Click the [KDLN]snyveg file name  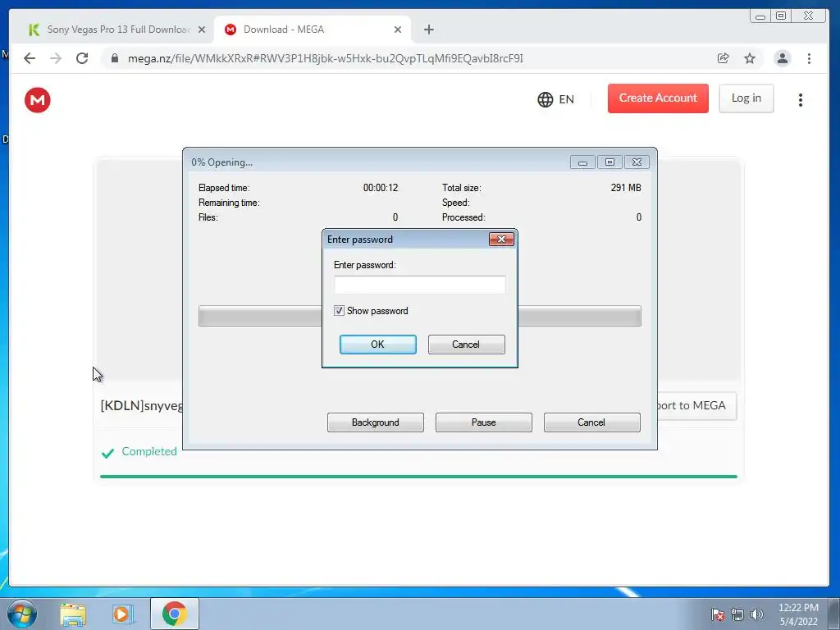(x=141, y=405)
